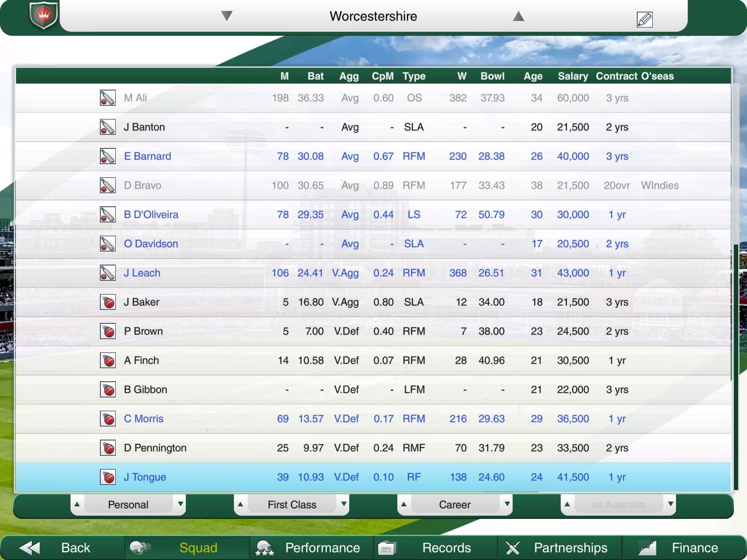The width and height of the screenshot is (747, 560).
Task: Select player J Tongue
Action: 373,477
